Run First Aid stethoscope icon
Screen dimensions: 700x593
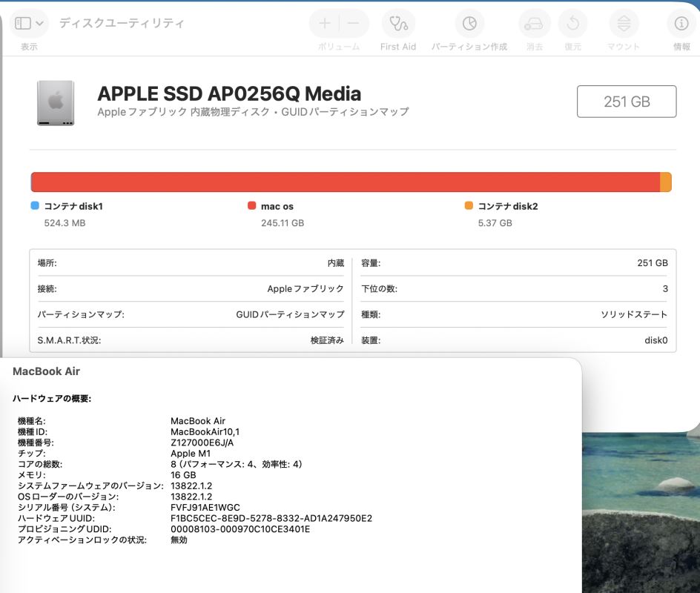pos(398,24)
